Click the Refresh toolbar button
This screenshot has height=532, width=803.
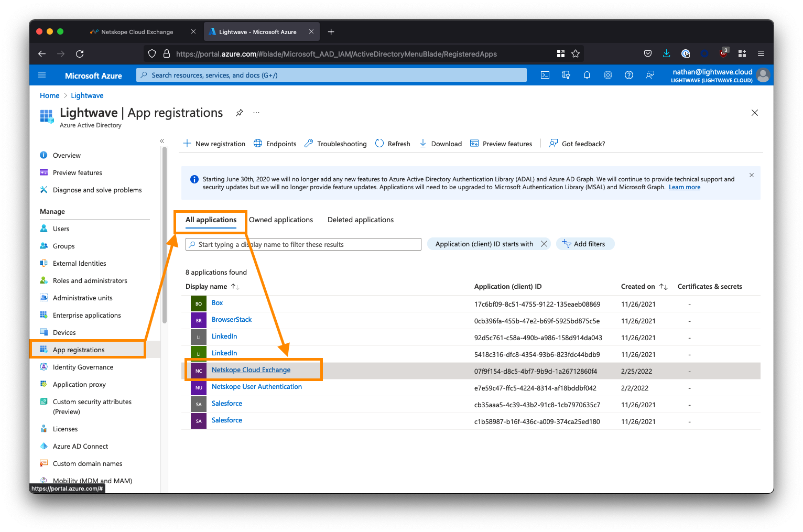[393, 144]
